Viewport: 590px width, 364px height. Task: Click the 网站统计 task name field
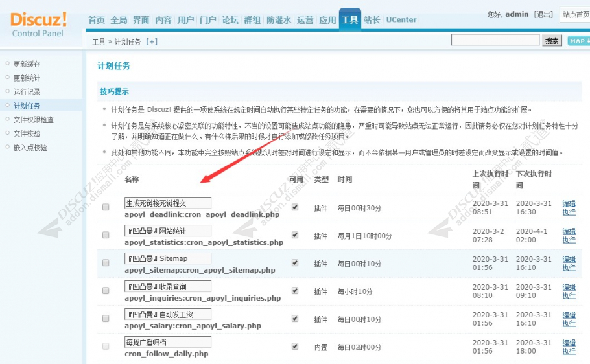(x=168, y=231)
